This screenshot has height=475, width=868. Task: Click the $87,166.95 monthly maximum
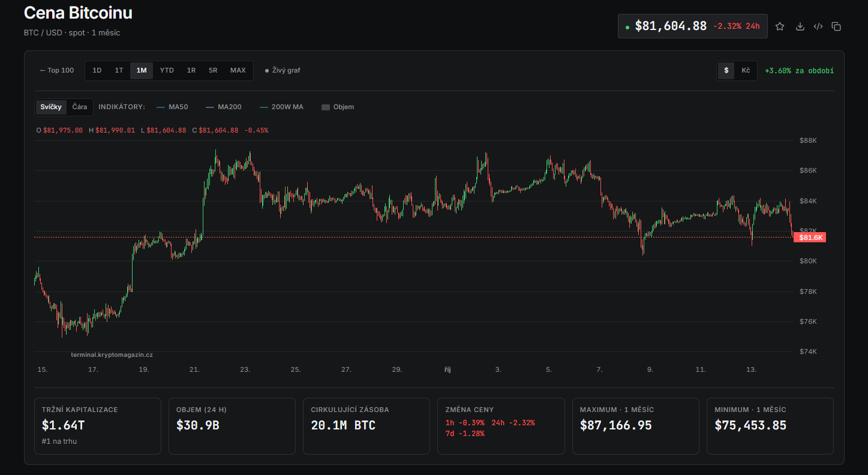click(x=616, y=425)
